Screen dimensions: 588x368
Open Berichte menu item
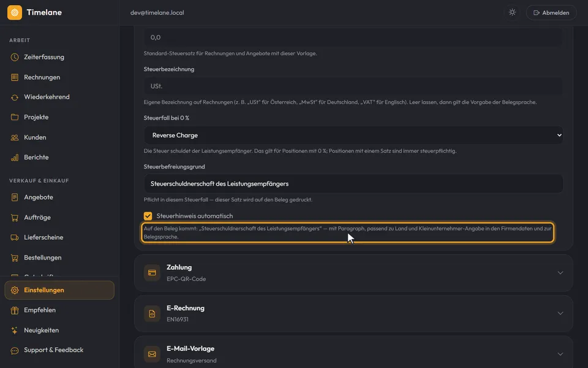(59, 158)
